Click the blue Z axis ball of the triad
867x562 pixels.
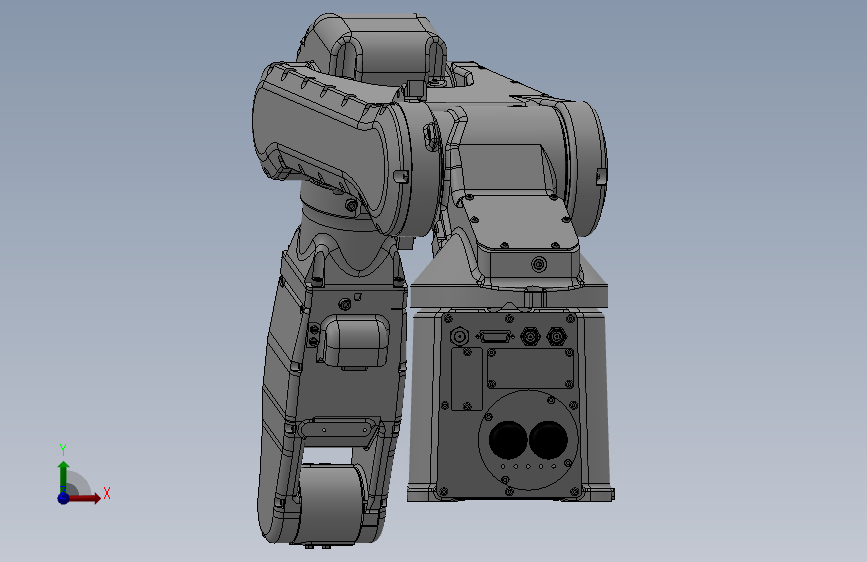click(x=64, y=498)
